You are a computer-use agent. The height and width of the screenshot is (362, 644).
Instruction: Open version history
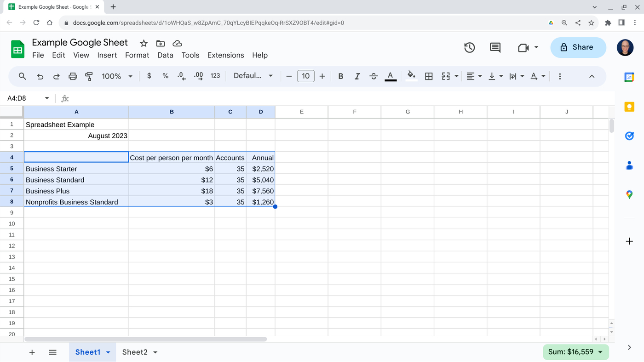[469, 47]
